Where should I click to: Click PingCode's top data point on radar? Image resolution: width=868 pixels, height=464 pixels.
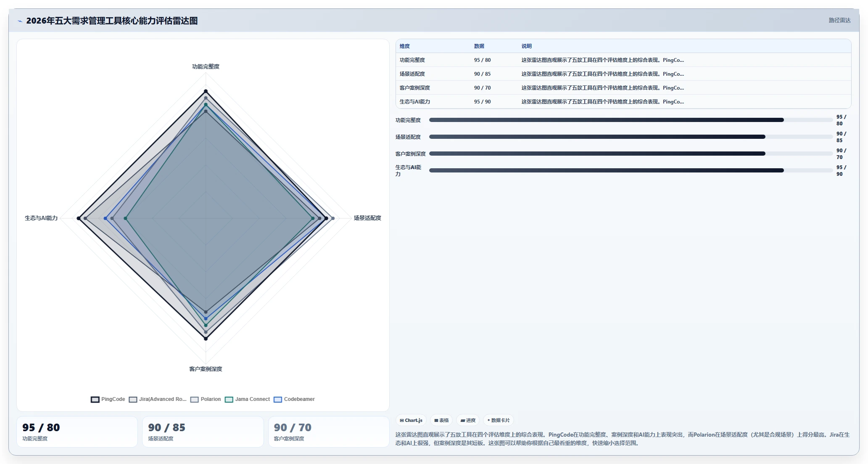[206, 91]
